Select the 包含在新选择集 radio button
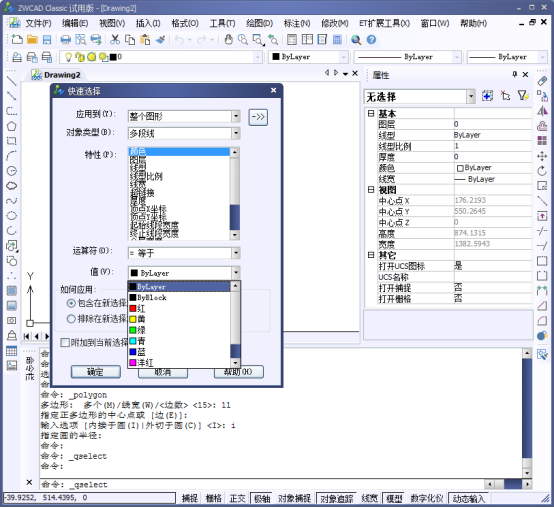 [71, 303]
